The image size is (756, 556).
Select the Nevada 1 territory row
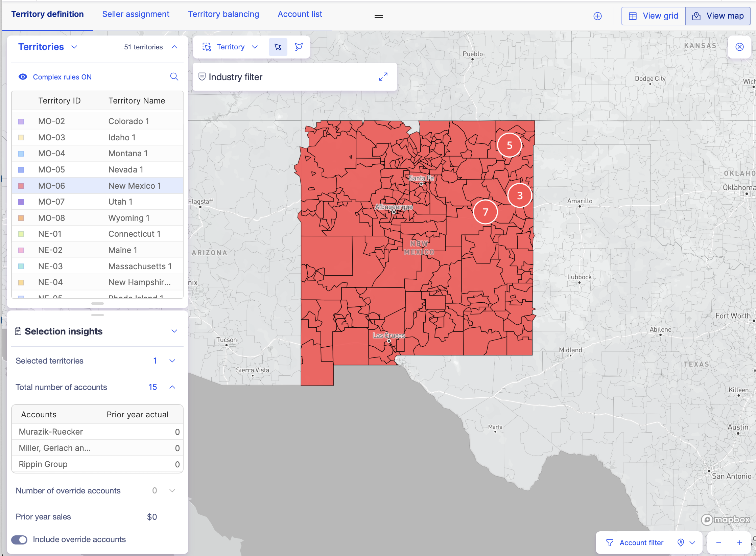97,169
